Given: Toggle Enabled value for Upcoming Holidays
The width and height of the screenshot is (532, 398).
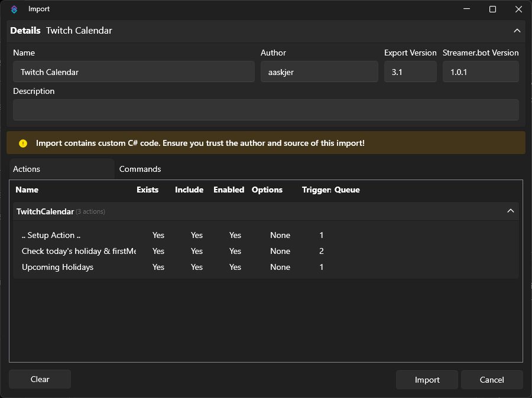Looking at the screenshot, I should tap(235, 267).
